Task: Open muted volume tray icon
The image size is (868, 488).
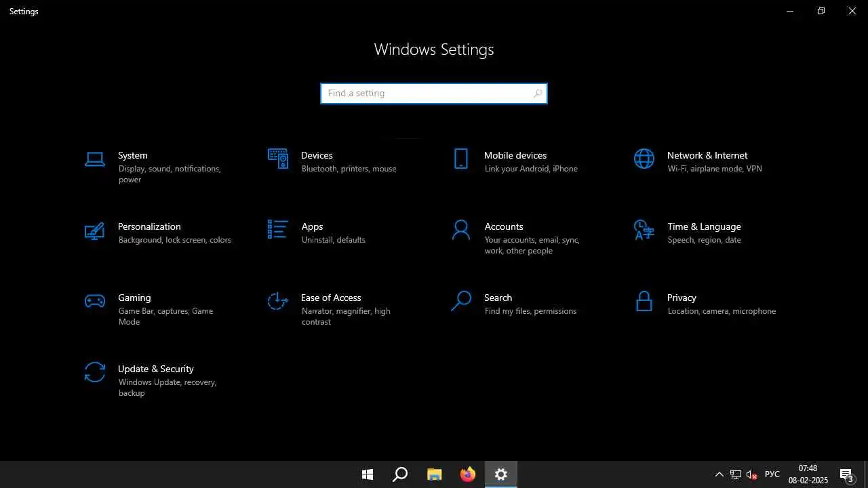Action: [751, 474]
